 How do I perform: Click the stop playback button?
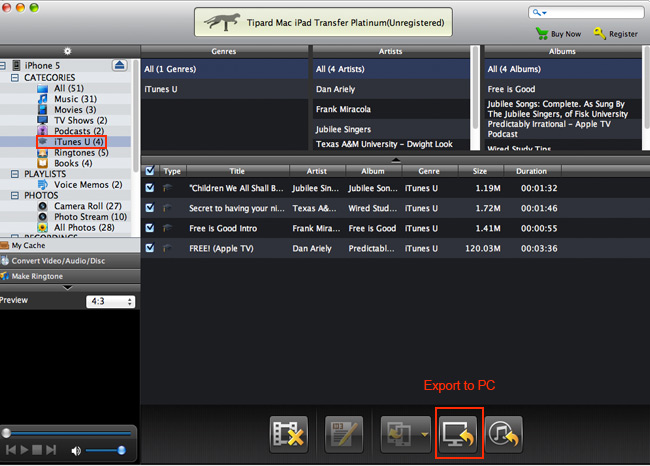point(37,450)
